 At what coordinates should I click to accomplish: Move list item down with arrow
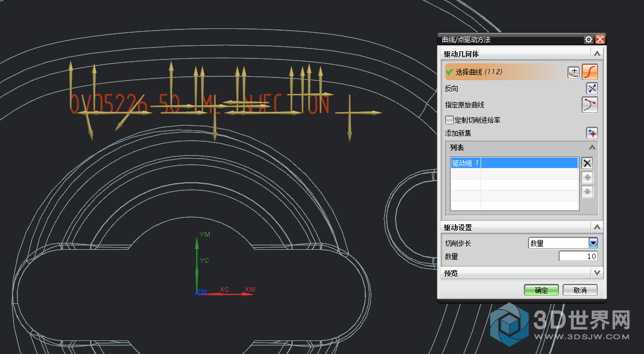[x=587, y=191]
